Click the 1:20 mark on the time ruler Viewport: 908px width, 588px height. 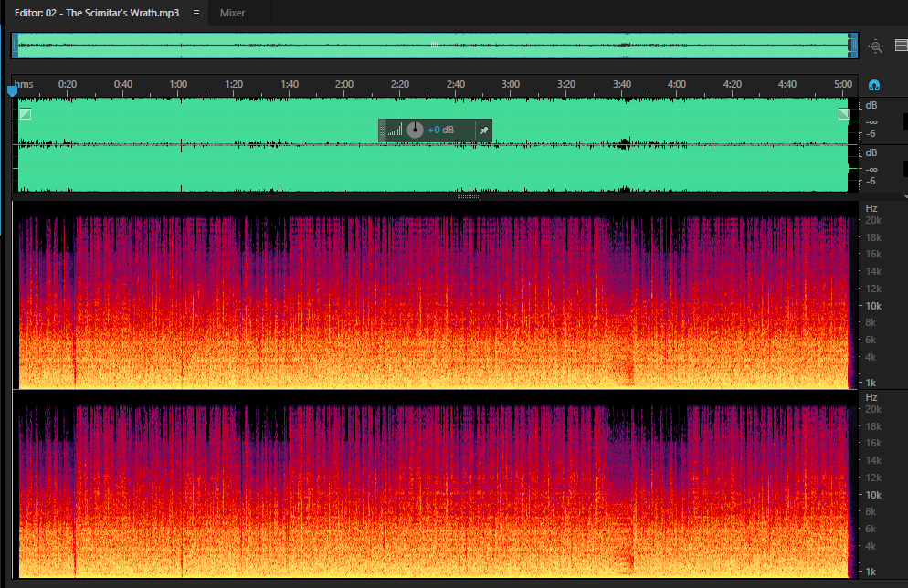[234, 85]
